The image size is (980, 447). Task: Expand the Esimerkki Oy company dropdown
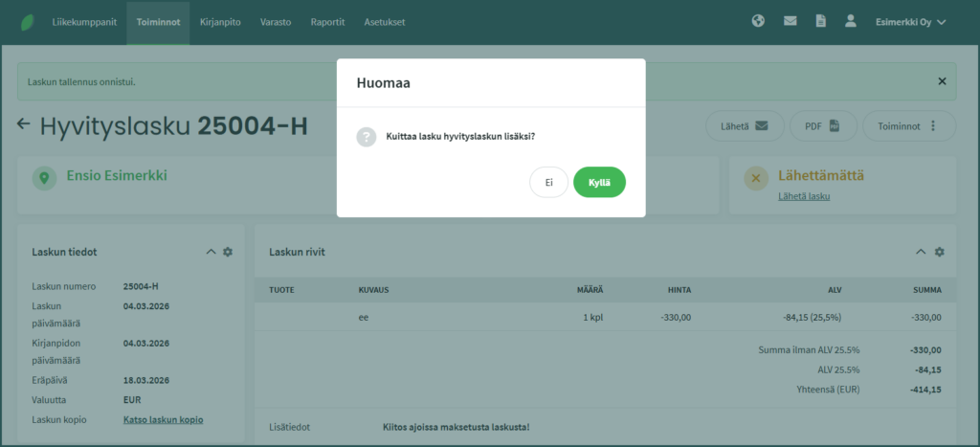click(x=910, y=21)
